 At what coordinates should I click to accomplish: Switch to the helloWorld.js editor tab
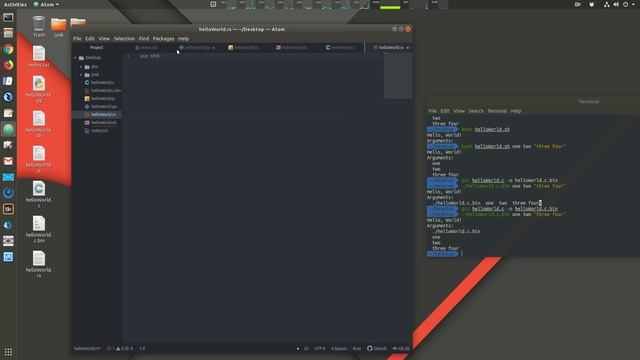pyautogui.click(x=243, y=48)
